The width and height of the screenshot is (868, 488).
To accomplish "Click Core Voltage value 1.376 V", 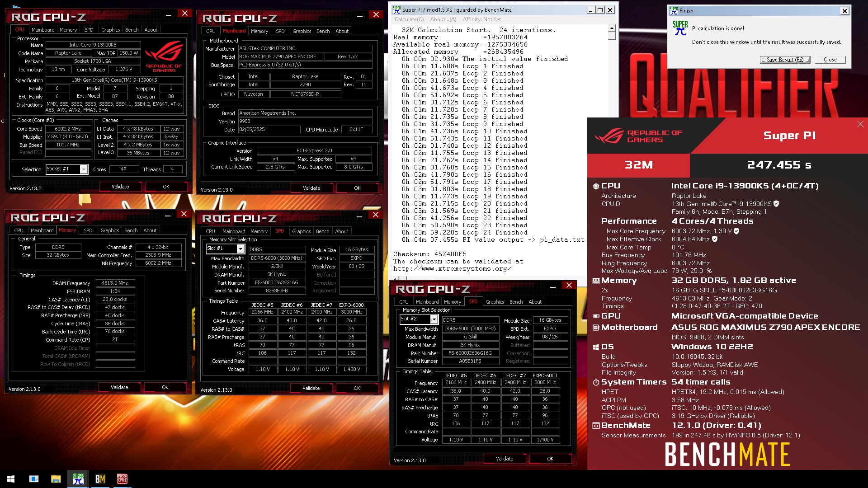I will 124,69.
